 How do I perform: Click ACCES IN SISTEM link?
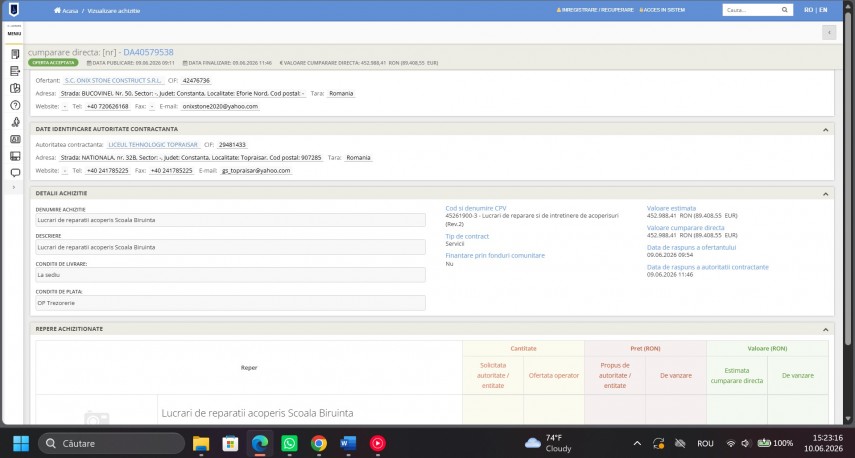[x=662, y=10]
